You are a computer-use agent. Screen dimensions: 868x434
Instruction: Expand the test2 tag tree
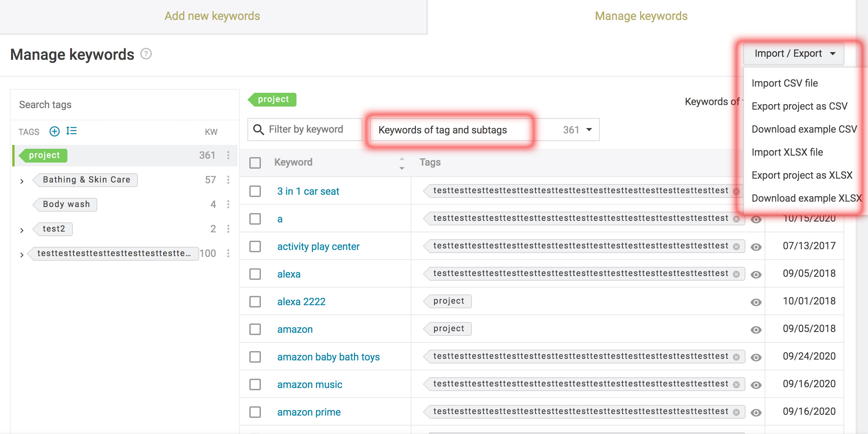tap(22, 230)
